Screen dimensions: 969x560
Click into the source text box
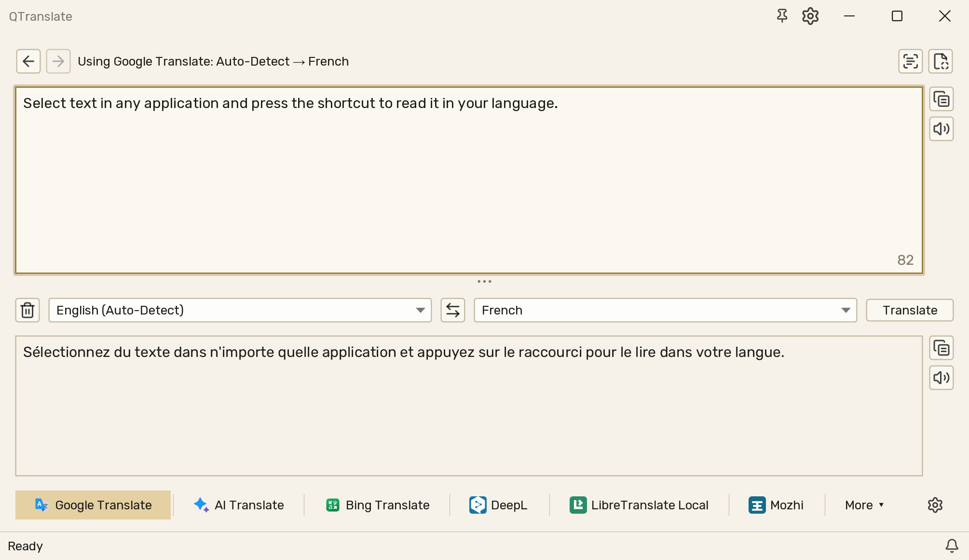[x=469, y=180]
